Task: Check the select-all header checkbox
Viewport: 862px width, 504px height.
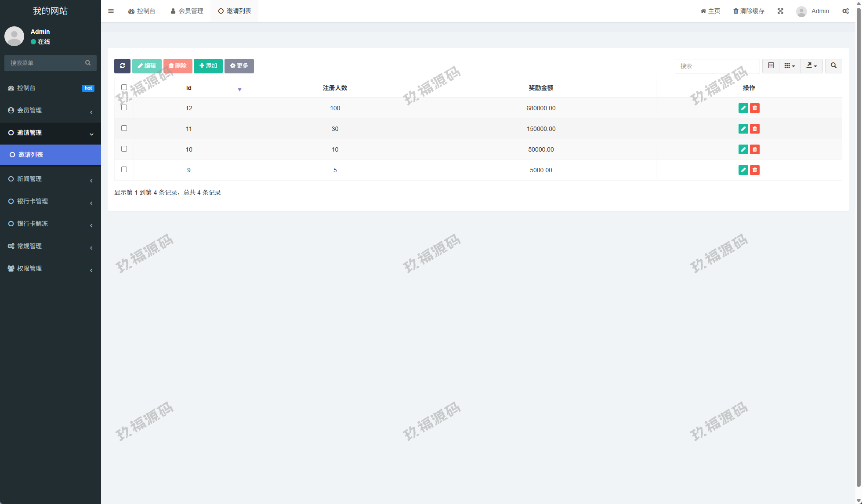Action: click(x=124, y=87)
